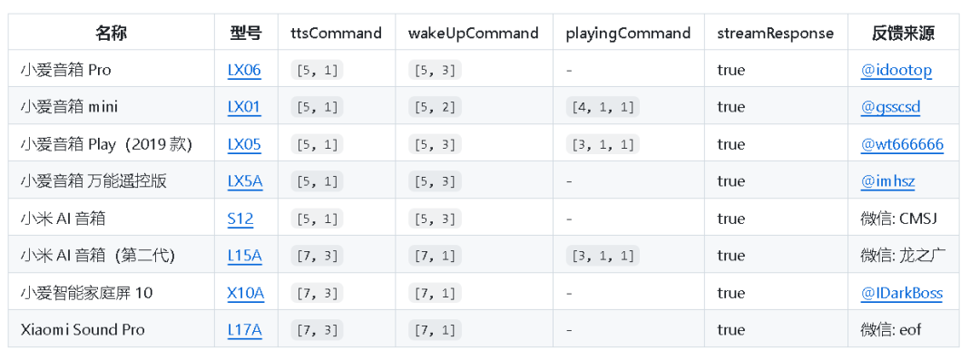This screenshot has width=980, height=360.
Task: Open the L17A model link
Action: pos(244,330)
